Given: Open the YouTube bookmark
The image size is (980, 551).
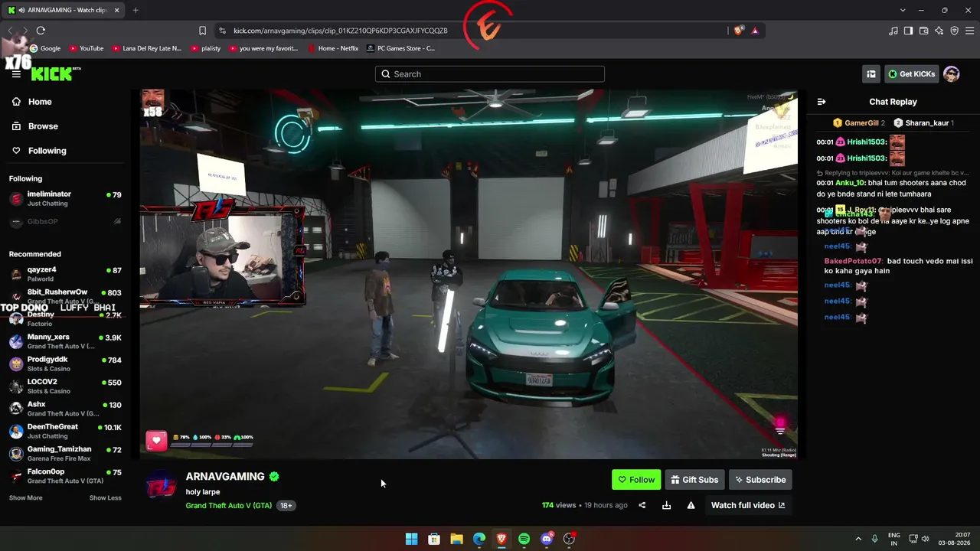Looking at the screenshot, I should [x=87, y=48].
